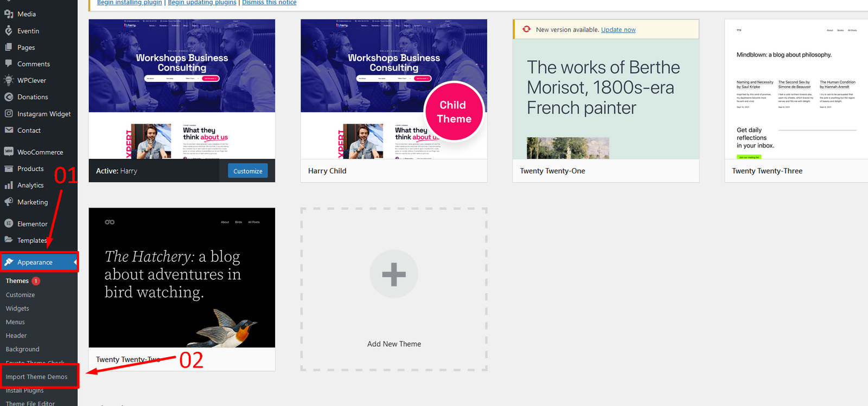Image resolution: width=868 pixels, height=406 pixels.
Task: Click the Media sidebar icon
Action: pyautogui.click(x=9, y=14)
